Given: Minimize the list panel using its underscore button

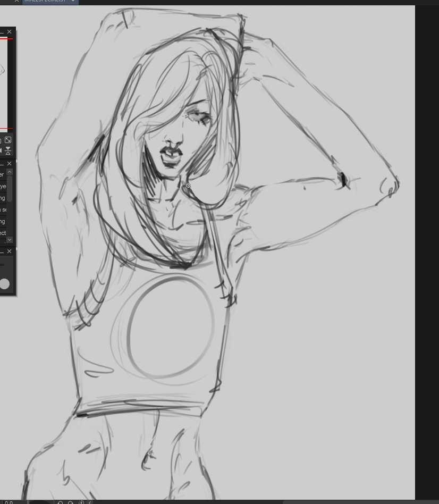Looking at the screenshot, I should coord(2,163).
